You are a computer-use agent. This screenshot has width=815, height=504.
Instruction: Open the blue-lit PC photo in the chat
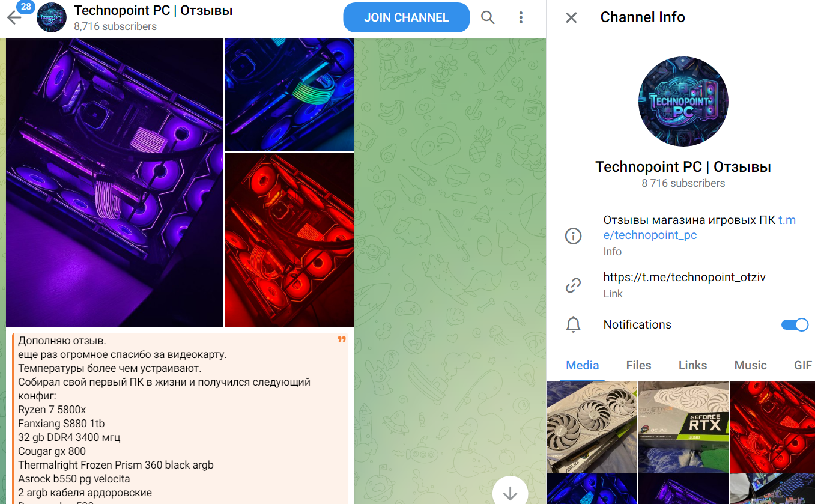coord(289,95)
